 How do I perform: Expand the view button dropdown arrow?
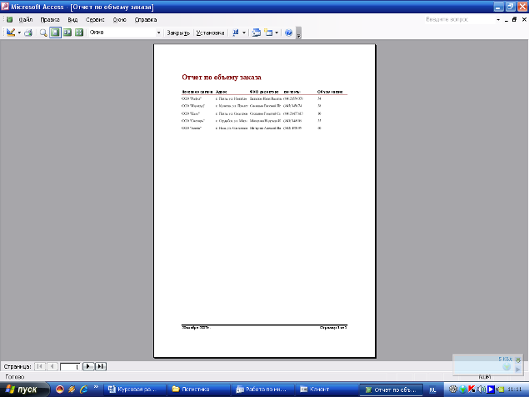point(19,33)
